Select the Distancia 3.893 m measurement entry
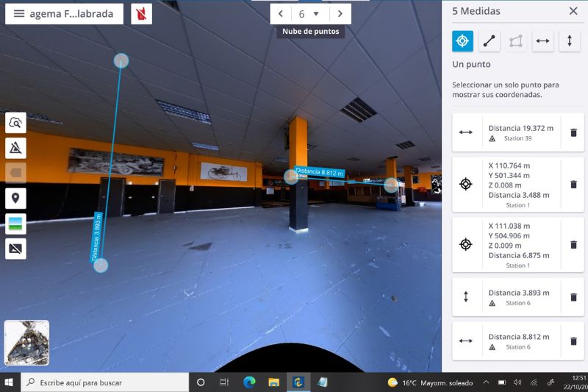This screenshot has width=588, height=392. tap(518, 297)
